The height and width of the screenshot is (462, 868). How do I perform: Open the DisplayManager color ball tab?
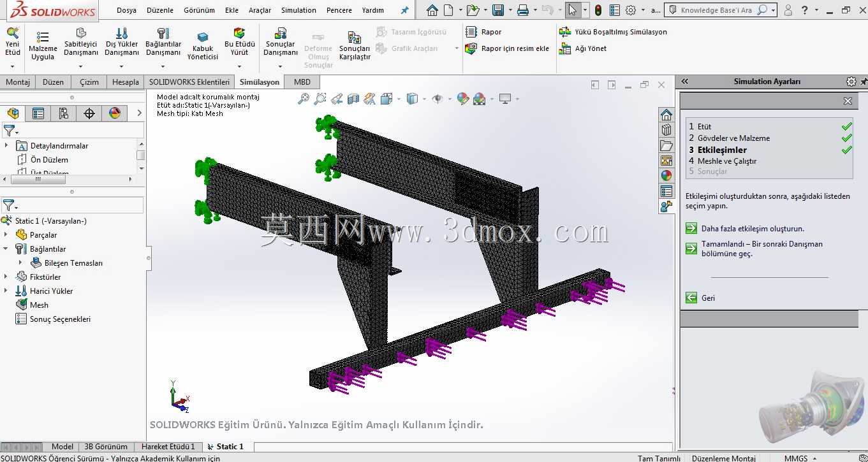tap(115, 113)
